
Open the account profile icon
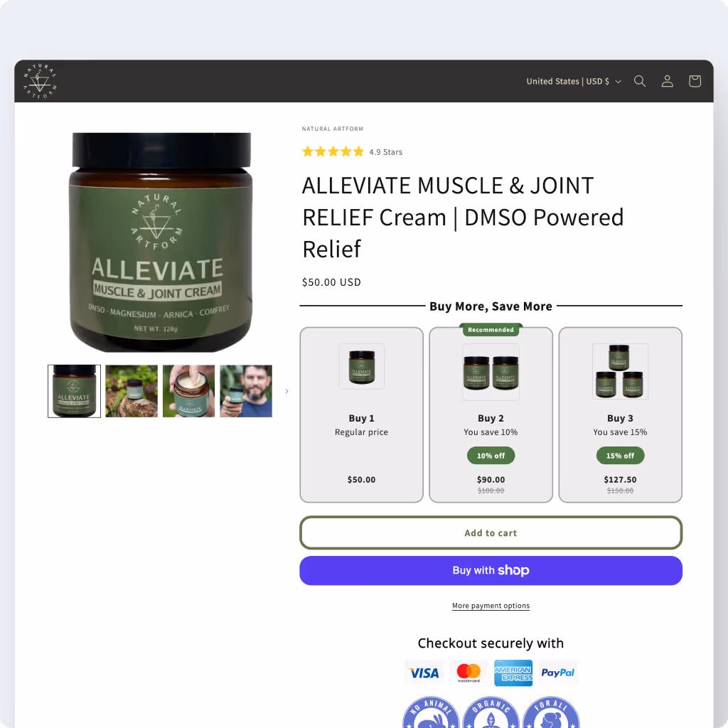pos(667,81)
